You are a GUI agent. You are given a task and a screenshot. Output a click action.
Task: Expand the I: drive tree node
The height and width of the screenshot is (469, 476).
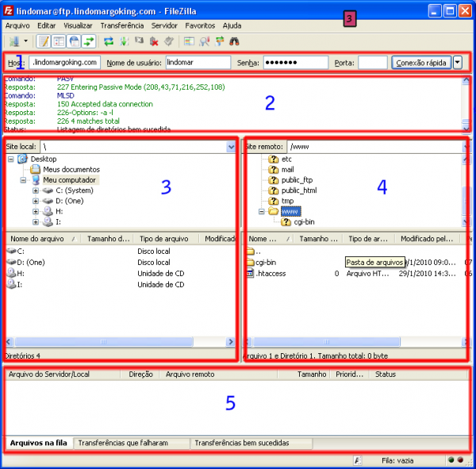pos(36,222)
